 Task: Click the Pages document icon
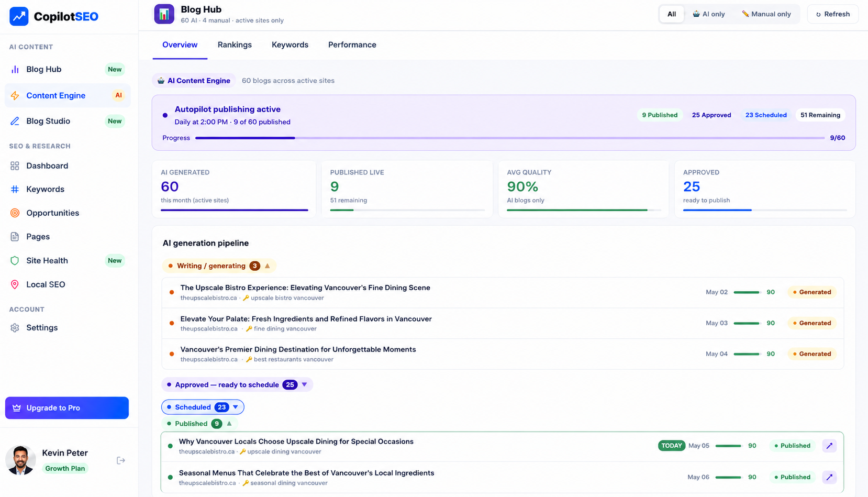pos(15,237)
